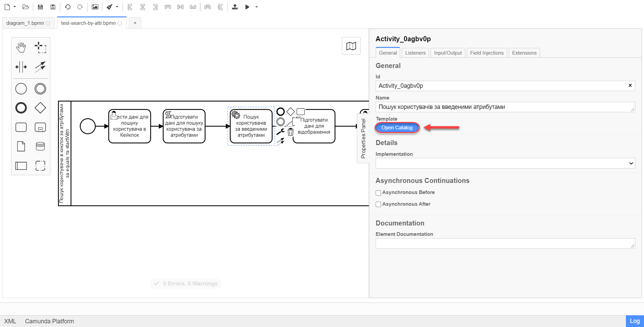Enable Asynchronous Before checkbox

378,193
